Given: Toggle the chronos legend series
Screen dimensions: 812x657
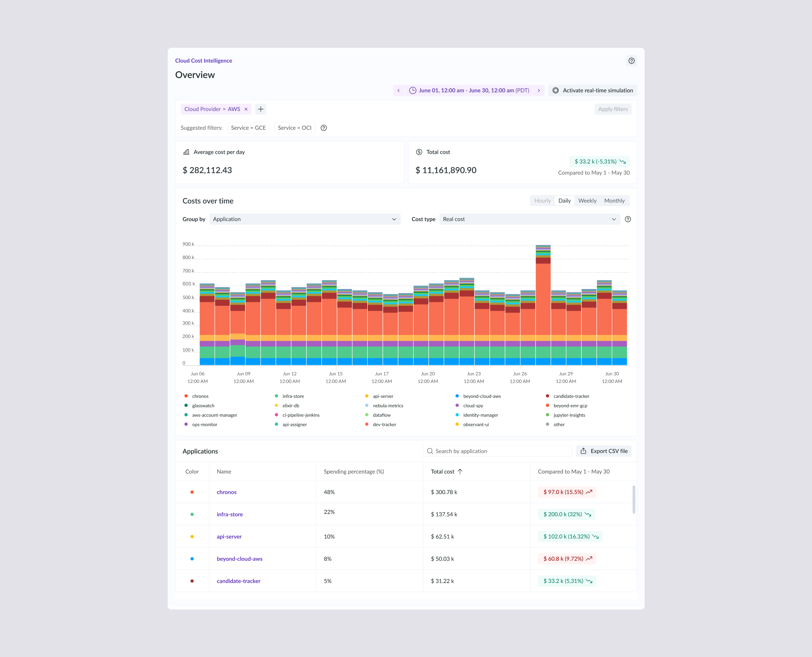Looking at the screenshot, I should pos(196,396).
